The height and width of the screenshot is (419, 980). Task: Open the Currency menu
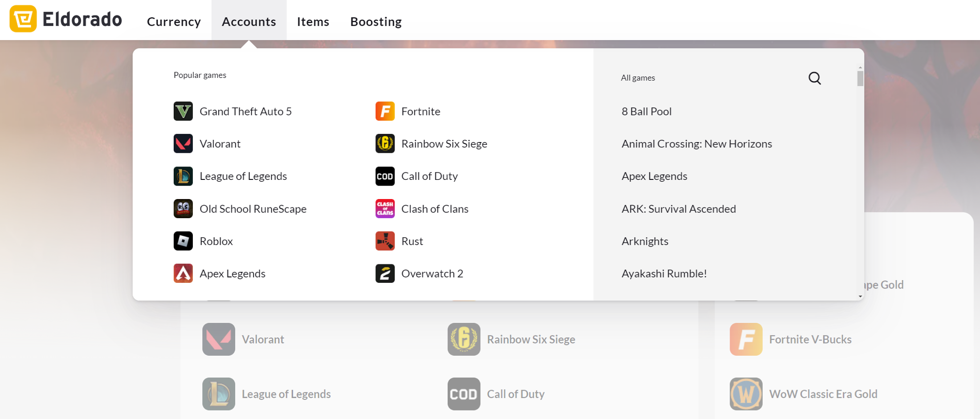pos(174,21)
